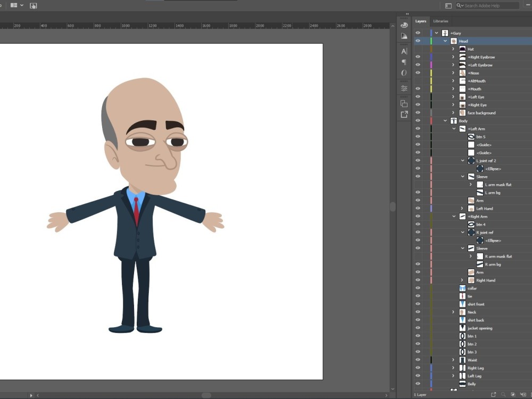The width and height of the screenshot is (532, 399).
Task: Select the +Left Eye layer name
Action: pyautogui.click(x=476, y=97)
